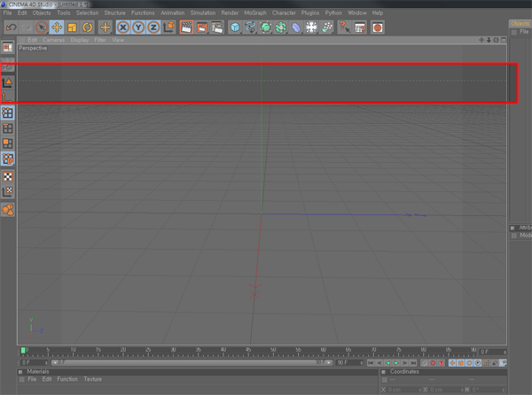Click the green timeline playhead marker
The width and height of the screenshot is (532, 395).
point(23,351)
